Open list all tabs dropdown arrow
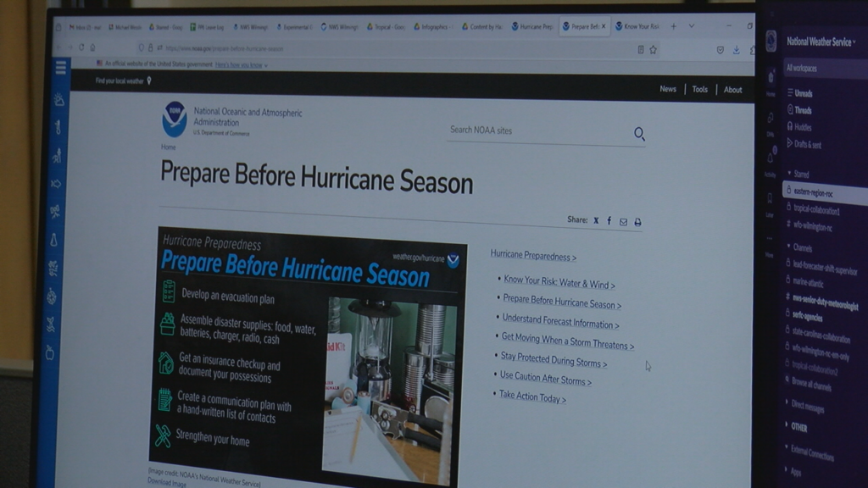The height and width of the screenshot is (488, 868). [692, 26]
